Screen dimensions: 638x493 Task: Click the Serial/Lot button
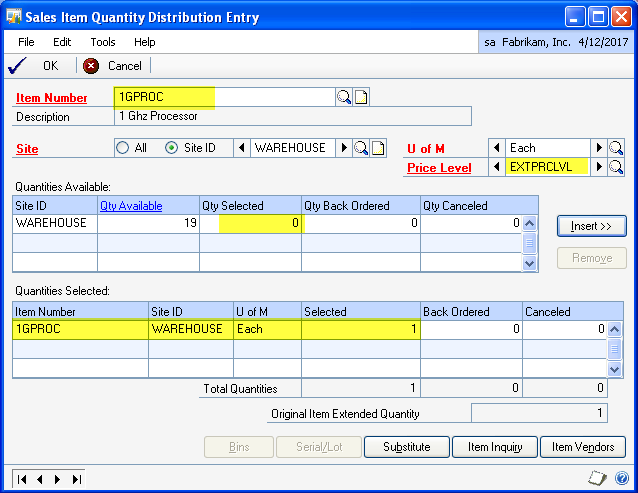[319, 447]
